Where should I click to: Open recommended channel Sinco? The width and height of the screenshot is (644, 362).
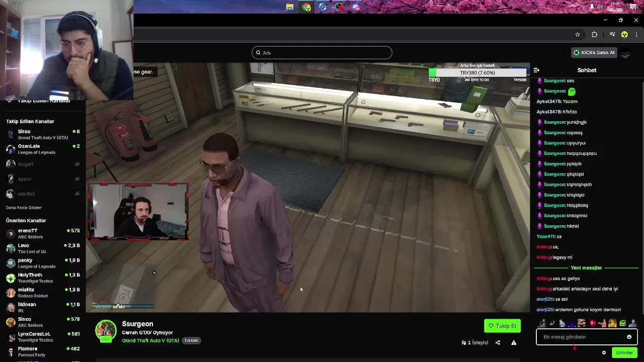coord(43,322)
